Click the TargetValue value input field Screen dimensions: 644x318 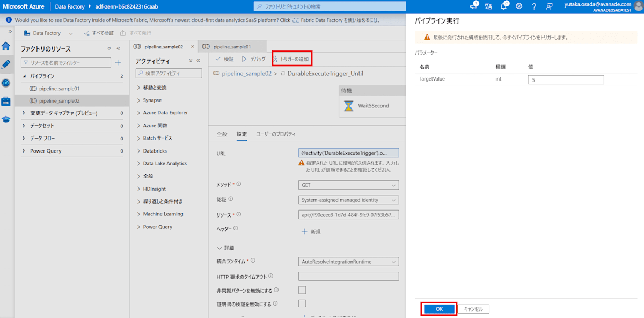[x=566, y=79]
